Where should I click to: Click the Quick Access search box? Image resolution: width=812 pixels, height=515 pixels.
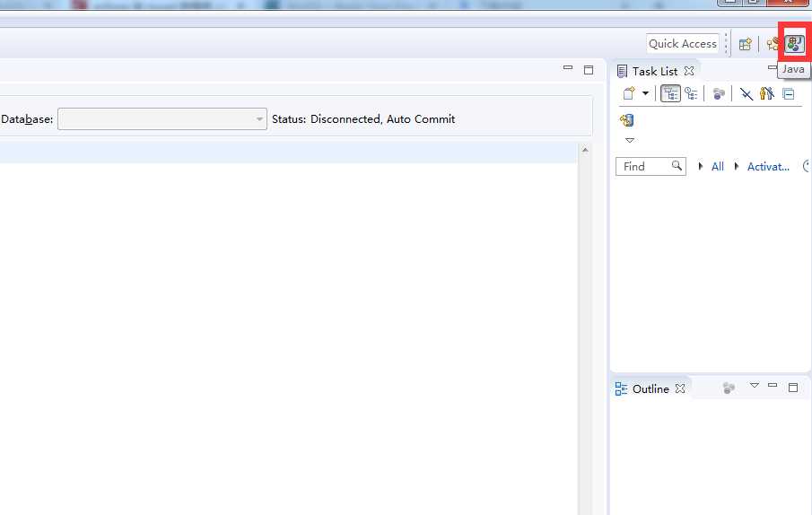click(683, 44)
